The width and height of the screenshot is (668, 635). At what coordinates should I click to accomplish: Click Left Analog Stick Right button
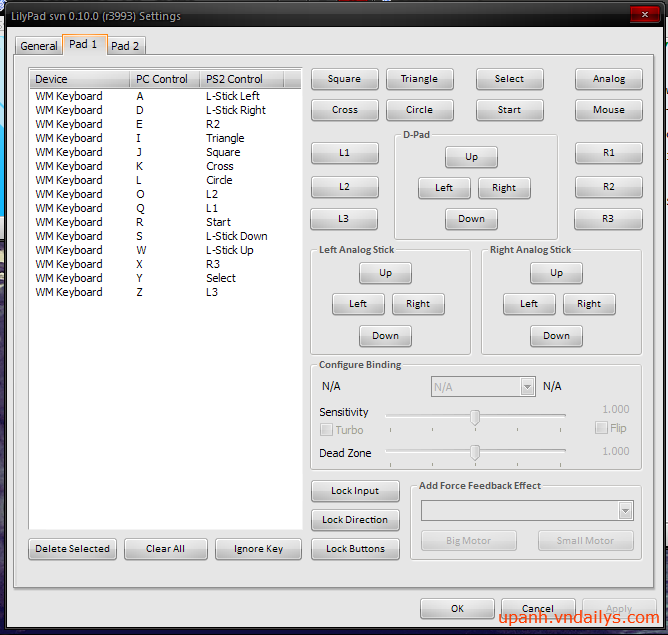tap(418, 304)
